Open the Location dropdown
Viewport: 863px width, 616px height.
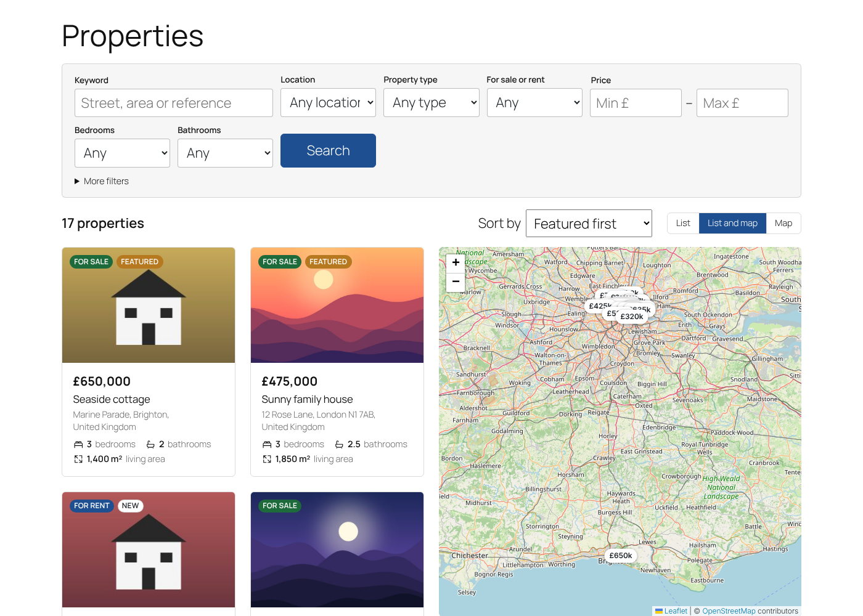(x=328, y=103)
